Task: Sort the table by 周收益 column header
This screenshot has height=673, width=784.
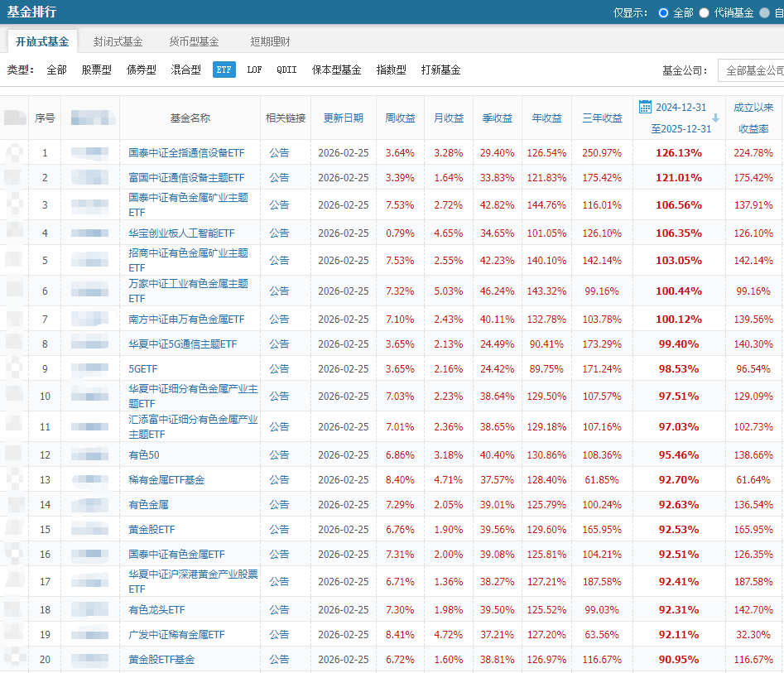Action: [x=400, y=118]
